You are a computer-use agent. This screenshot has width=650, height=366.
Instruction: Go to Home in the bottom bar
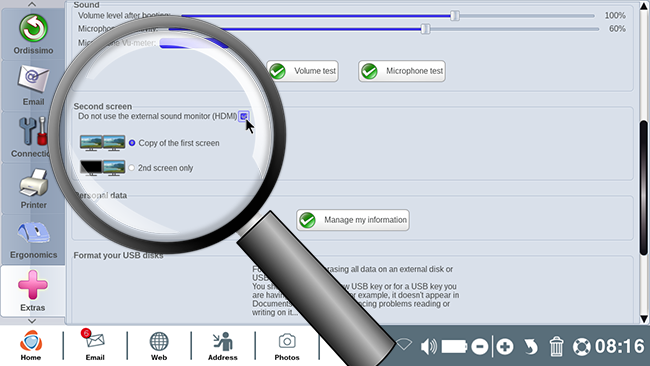pyautogui.click(x=31, y=346)
